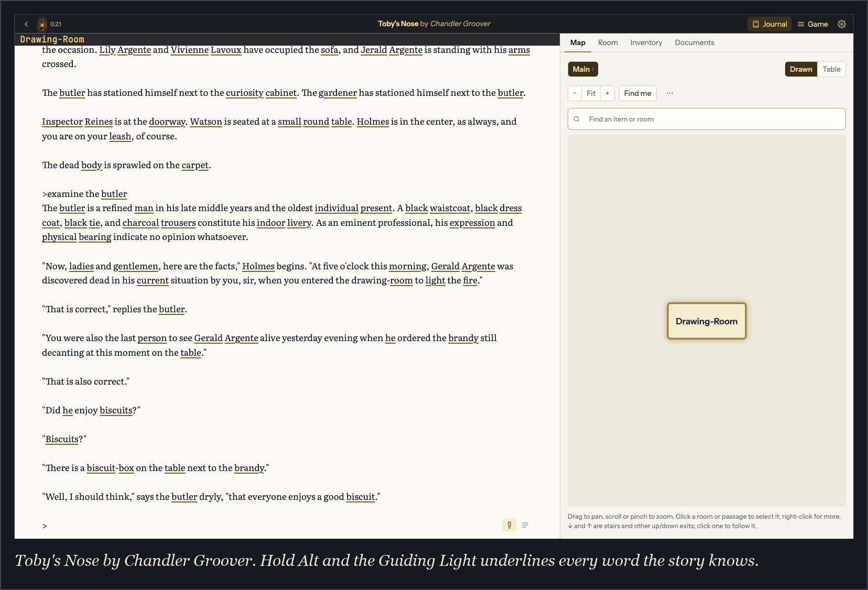Select the Map tab
Viewport: 868px width, 590px height.
point(578,42)
